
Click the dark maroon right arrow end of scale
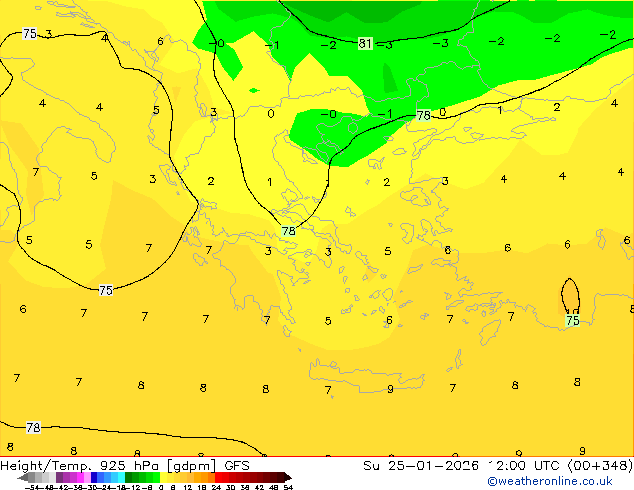click(288, 477)
